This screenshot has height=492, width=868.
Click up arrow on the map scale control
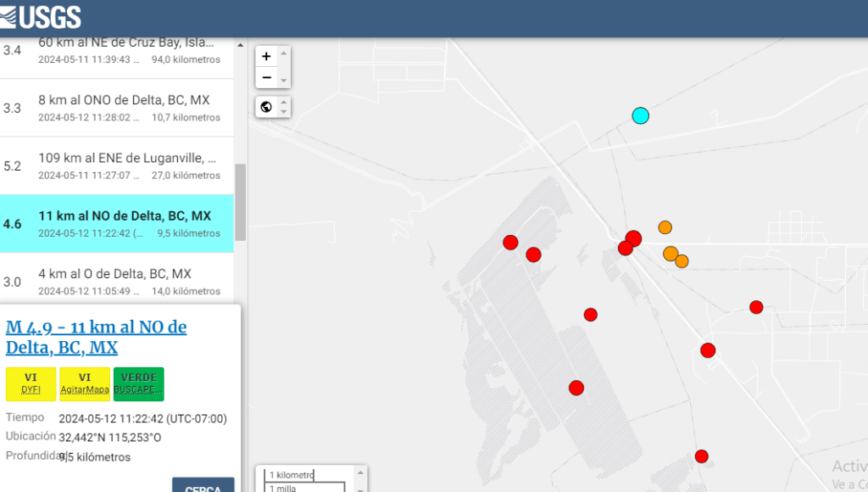point(361,471)
